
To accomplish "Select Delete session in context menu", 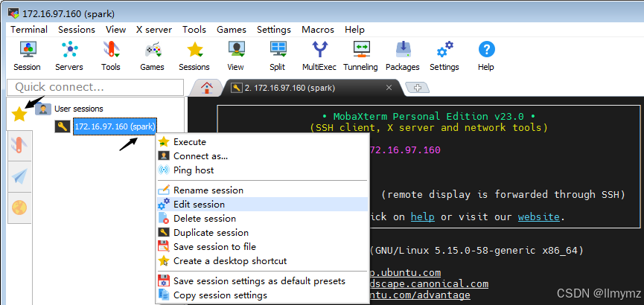I will [x=262, y=219].
